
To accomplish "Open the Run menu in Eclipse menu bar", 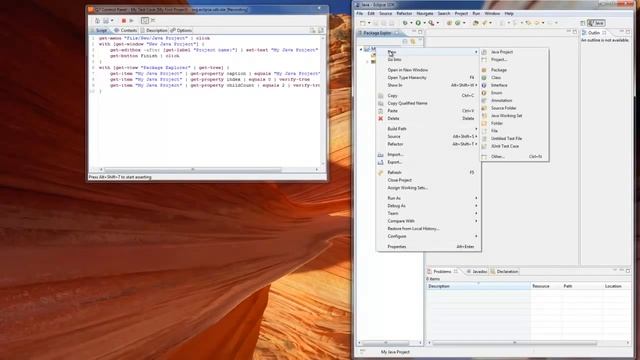I will coord(476,13).
